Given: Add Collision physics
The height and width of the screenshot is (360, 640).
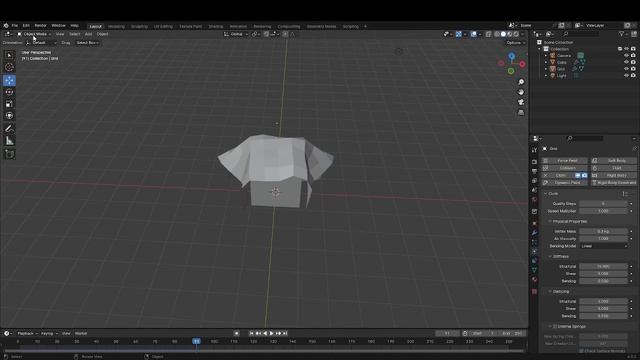Looking at the screenshot, I should (x=565, y=168).
